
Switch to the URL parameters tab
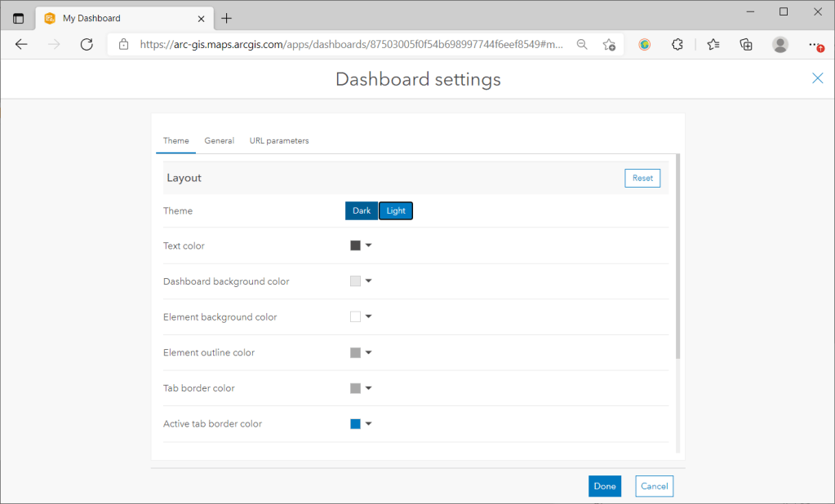pos(279,140)
